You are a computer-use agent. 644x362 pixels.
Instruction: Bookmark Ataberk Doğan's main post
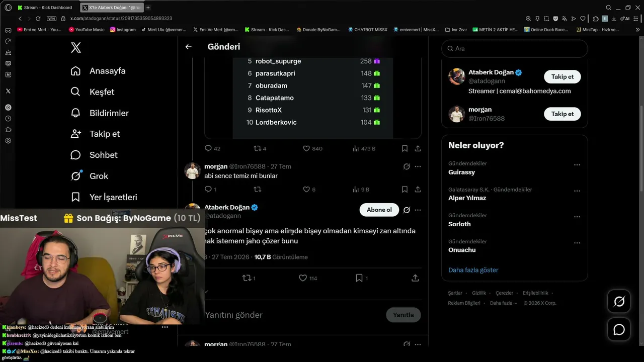pos(359,278)
